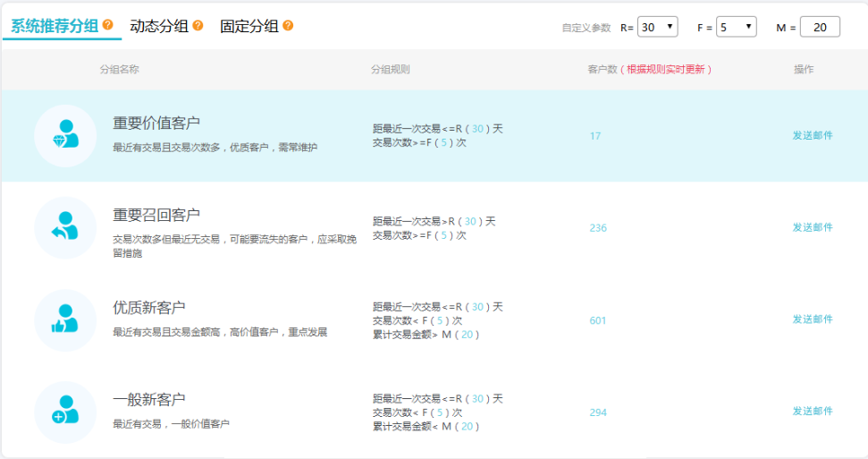Click rule 累计交易金额> M ( 20 )

(426, 335)
